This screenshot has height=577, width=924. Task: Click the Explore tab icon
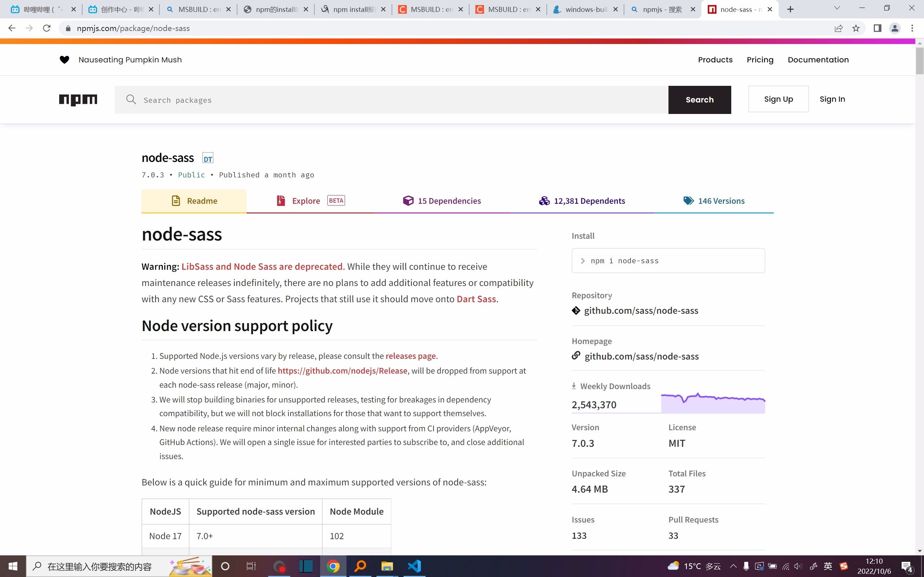[280, 201]
